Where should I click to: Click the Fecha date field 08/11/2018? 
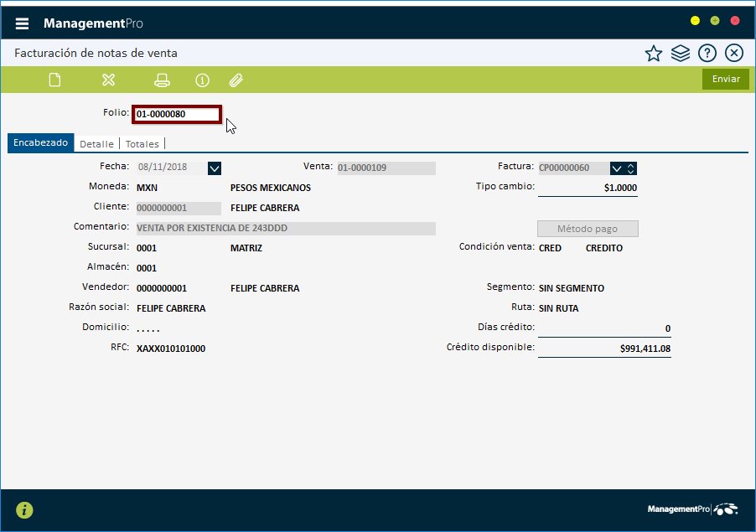172,168
